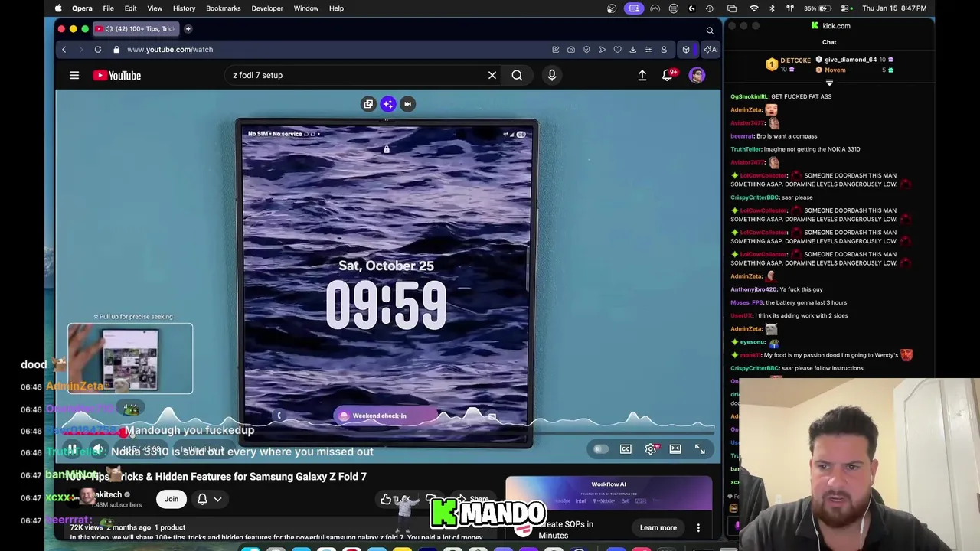Click the Wi-Fi icon in menu bar
Viewport: 980px width, 551px height.
pos(754,8)
